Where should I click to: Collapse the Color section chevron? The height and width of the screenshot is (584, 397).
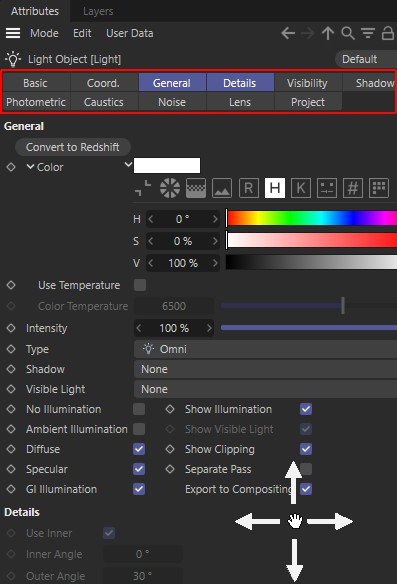[x=31, y=167]
